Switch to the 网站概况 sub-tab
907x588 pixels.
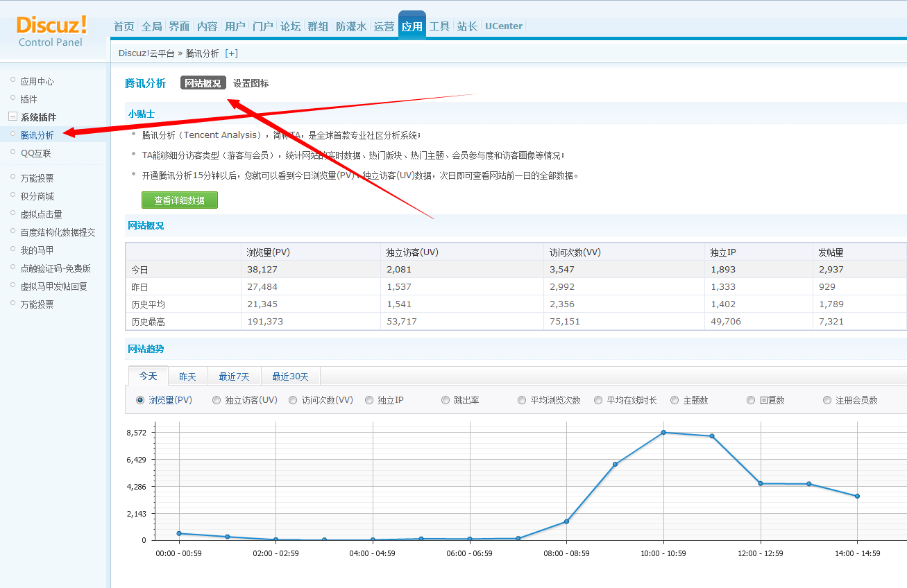203,83
